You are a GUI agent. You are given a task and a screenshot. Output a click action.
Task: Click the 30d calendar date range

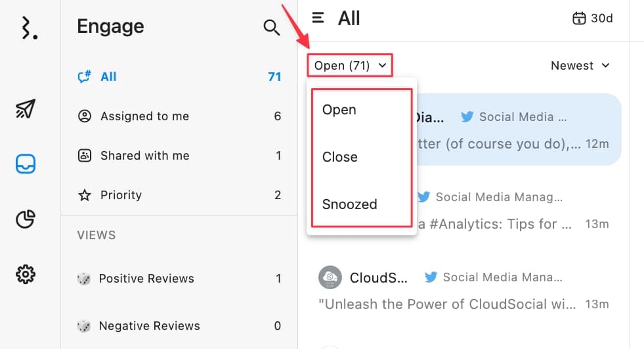coord(592,18)
